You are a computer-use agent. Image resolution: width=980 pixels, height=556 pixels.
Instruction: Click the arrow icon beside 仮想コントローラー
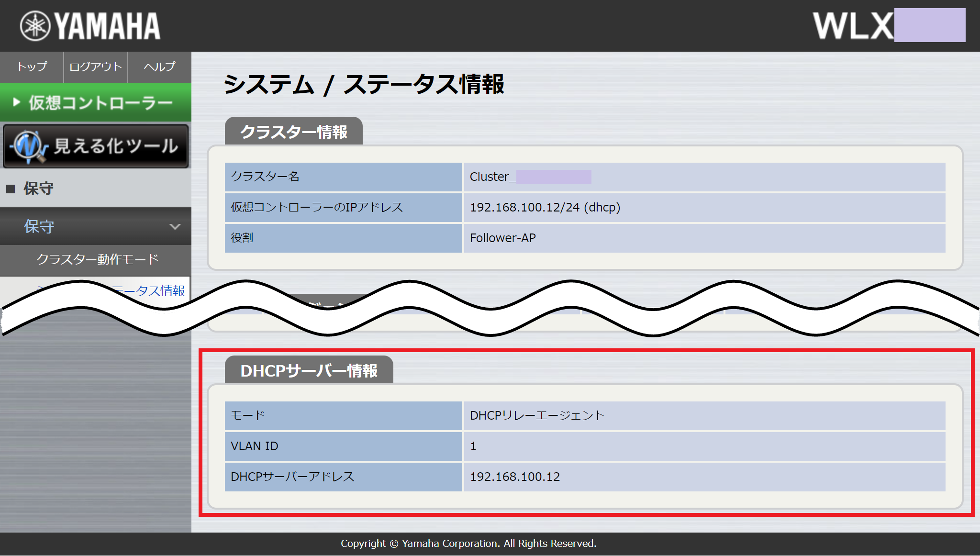click(x=16, y=102)
